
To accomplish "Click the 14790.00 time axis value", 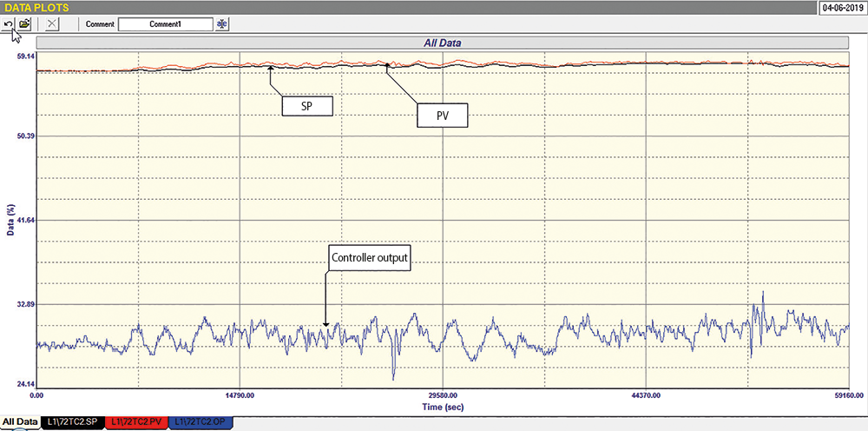I will coord(240,395).
